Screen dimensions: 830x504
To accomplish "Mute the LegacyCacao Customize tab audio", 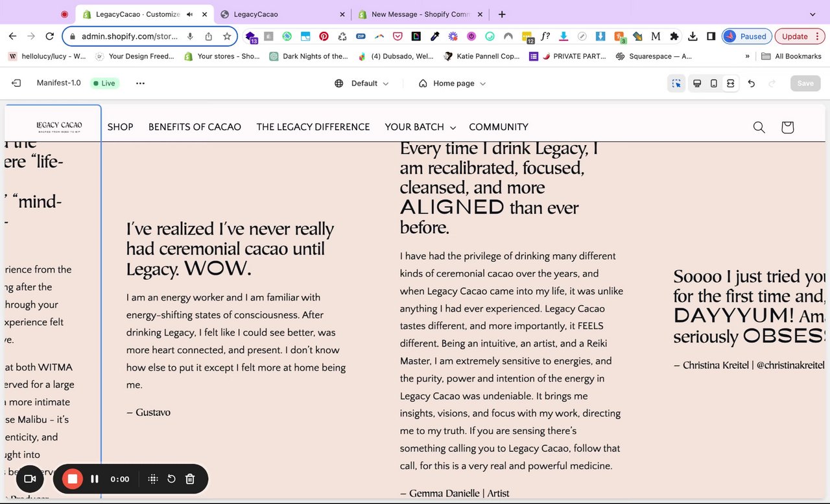I will (x=191, y=14).
